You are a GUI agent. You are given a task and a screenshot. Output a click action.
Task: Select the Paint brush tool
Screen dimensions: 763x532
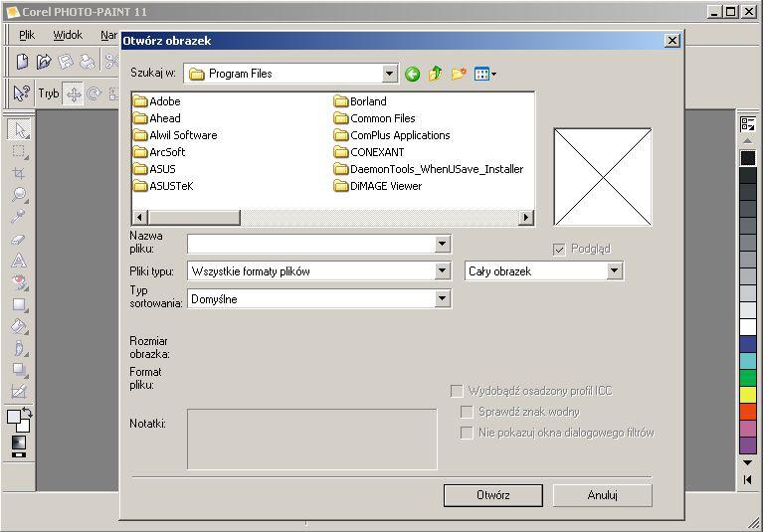[x=19, y=348]
